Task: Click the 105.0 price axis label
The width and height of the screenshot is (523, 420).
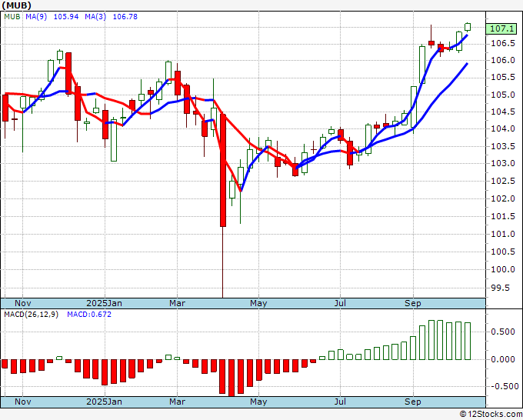Action: click(x=503, y=95)
